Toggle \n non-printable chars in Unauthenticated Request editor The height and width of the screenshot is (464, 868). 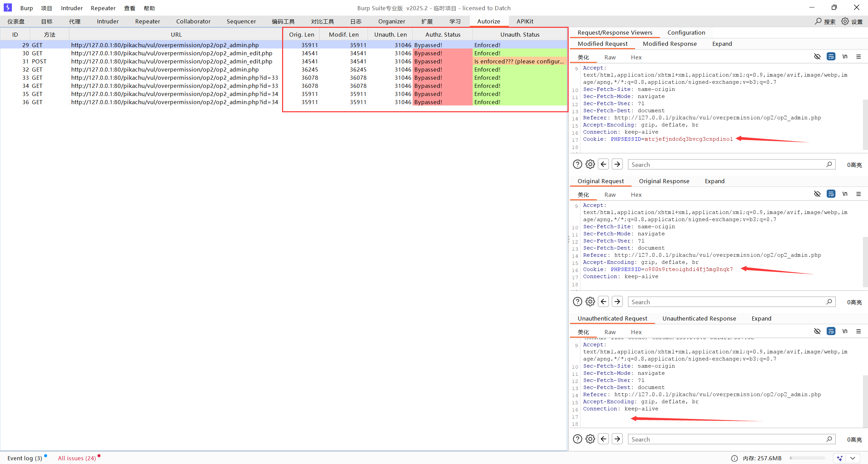coord(845,331)
